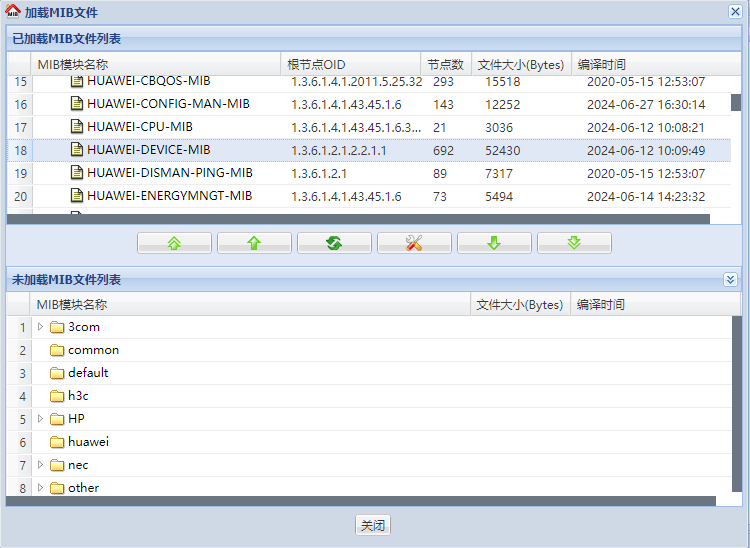Click the default folder icon
Image resolution: width=750 pixels, height=548 pixels.
click(57, 373)
